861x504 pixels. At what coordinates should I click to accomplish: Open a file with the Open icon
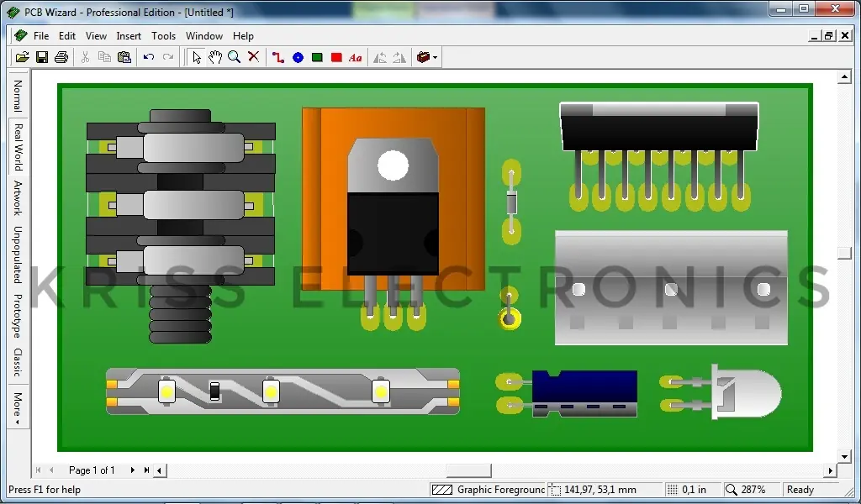click(x=22, y=57)
